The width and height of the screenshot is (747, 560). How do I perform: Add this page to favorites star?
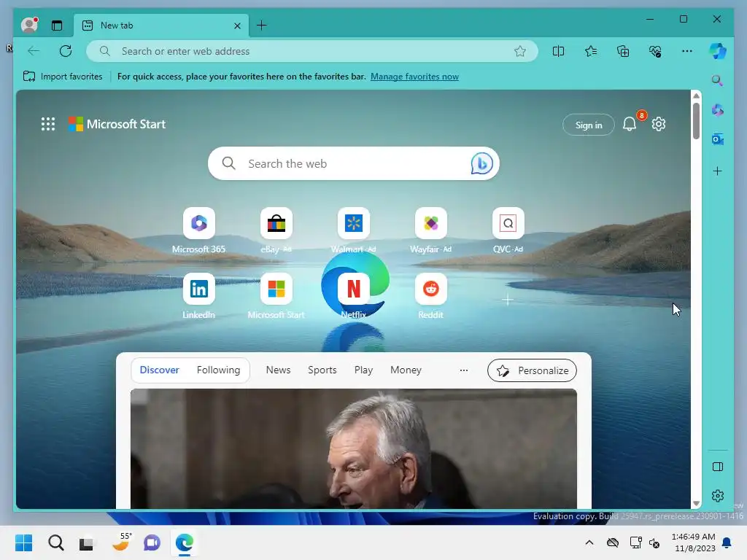point(519,51)
